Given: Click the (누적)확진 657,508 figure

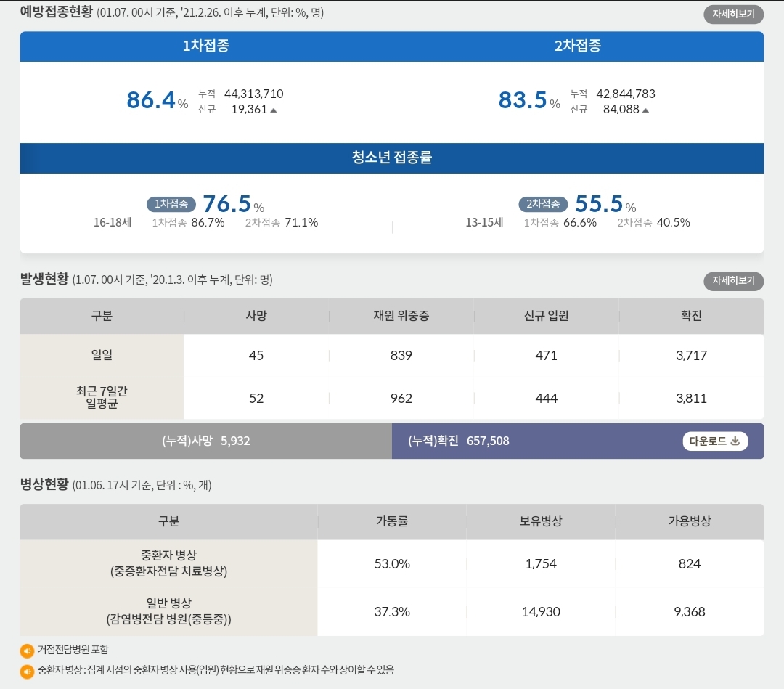Looking at the screenshot, I should pyautogui.click(x=459, y=441).
